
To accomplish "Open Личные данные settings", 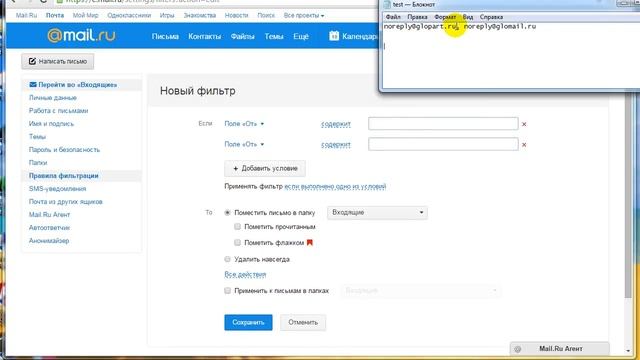I will [53, 98].
